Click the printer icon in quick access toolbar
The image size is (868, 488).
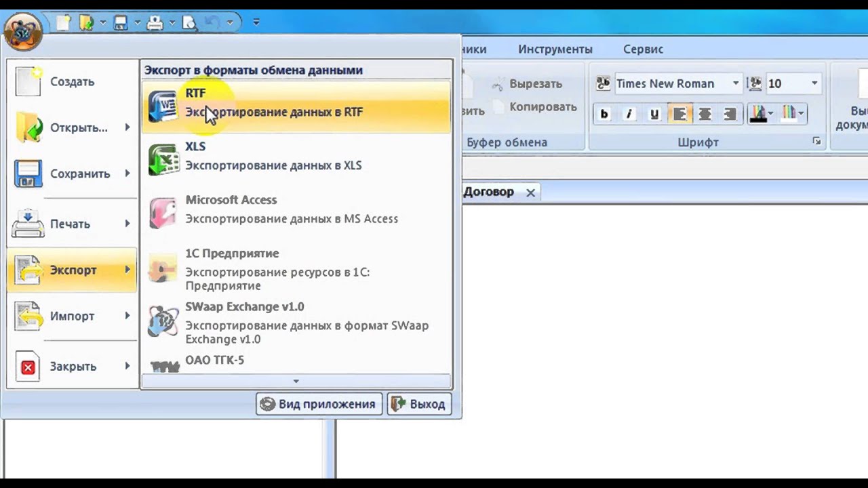[x=155, y=23]
